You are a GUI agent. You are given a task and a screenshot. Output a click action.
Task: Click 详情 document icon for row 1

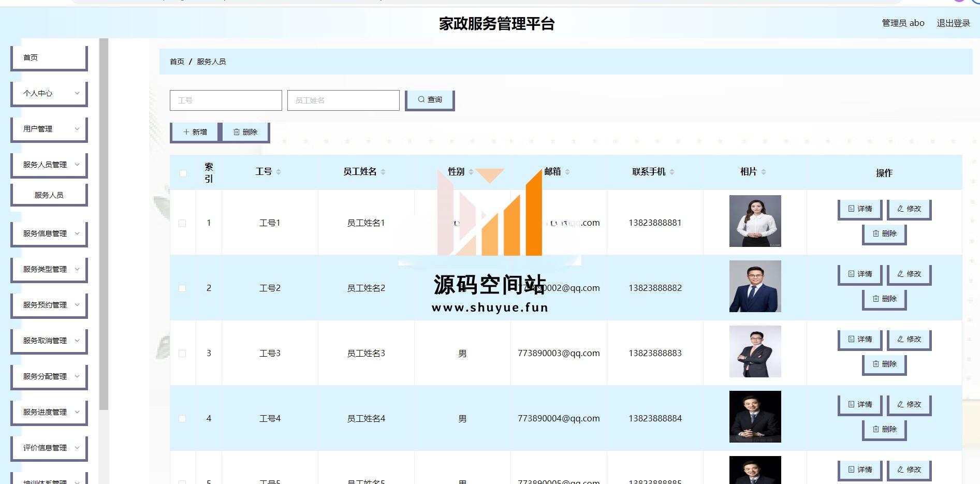pos(851,209)
